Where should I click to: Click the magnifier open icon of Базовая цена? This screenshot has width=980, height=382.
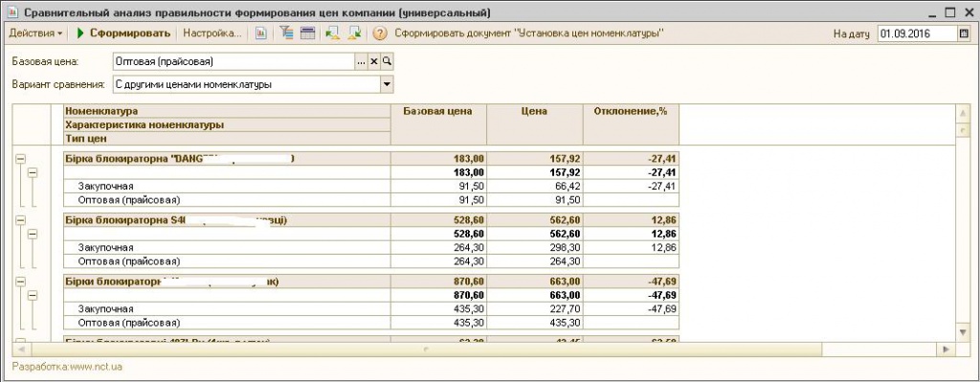tap(387, 61)
